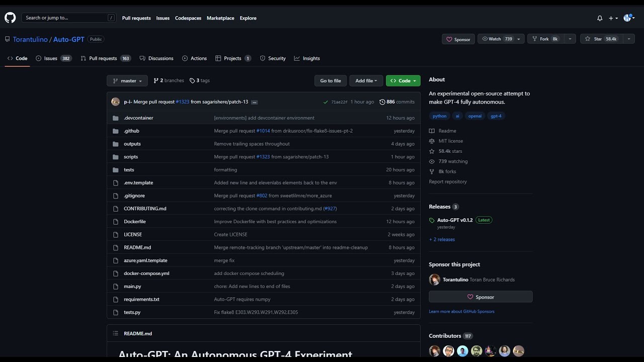The height and width of the screenshot is (362, 644).
Task: Open commit hash 71ae22f
Action: [x=339, y=102]
